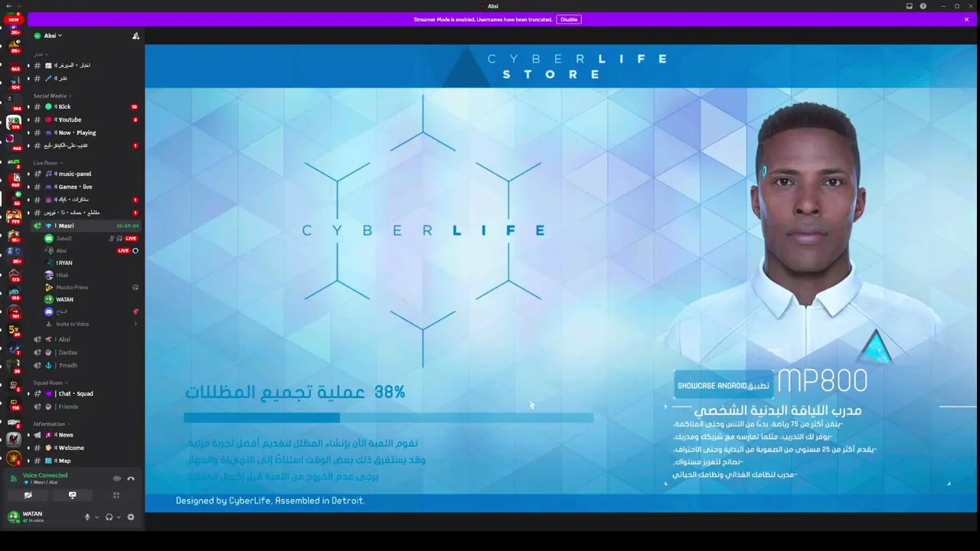The width and height of the screenshot is (980, 551).
Task: Click the WATAN user avatar at bottom
Action: pos(14,517)
